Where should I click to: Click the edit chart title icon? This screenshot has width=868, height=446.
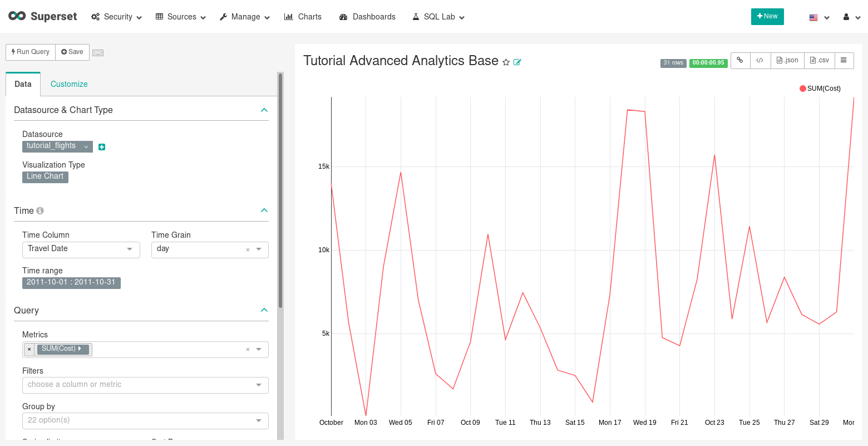point(517,62)
